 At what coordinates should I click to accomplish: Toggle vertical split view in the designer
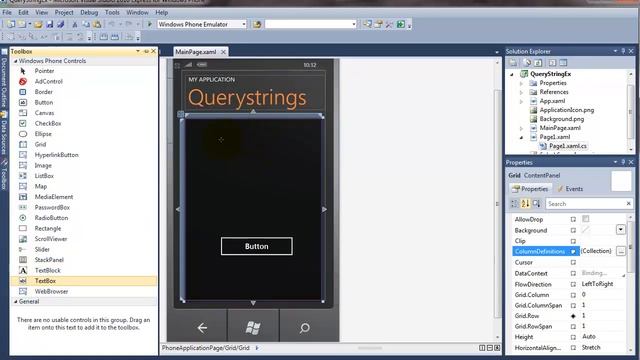tap(482, 348)
